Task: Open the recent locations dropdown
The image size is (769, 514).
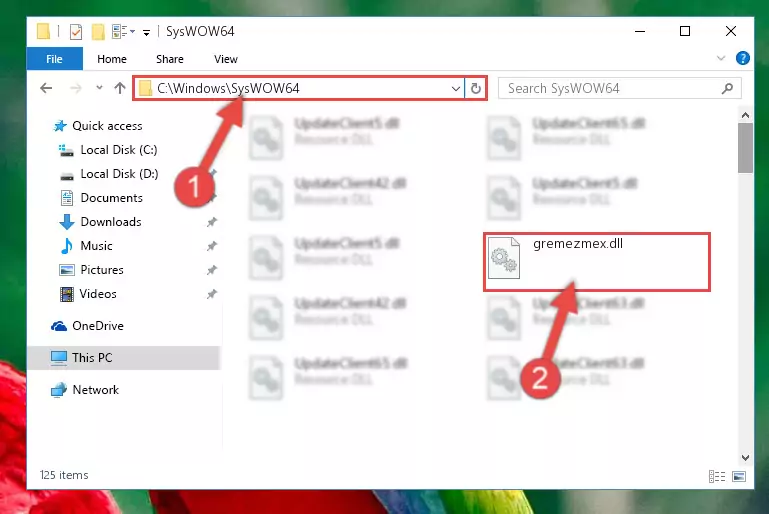Action: [x=100, y=88]
